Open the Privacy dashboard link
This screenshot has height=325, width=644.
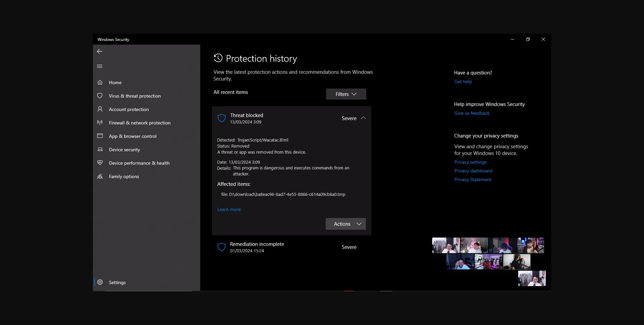tap(473, 171)
